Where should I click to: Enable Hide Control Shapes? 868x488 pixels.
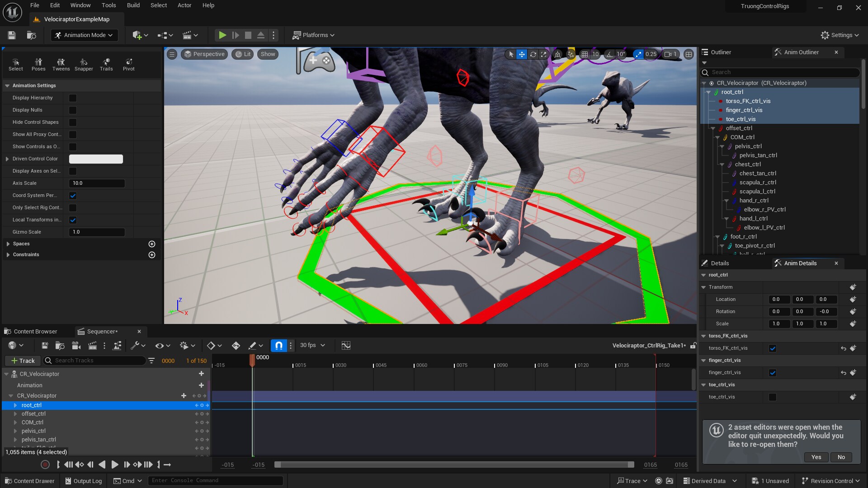[x=73, y=122]
